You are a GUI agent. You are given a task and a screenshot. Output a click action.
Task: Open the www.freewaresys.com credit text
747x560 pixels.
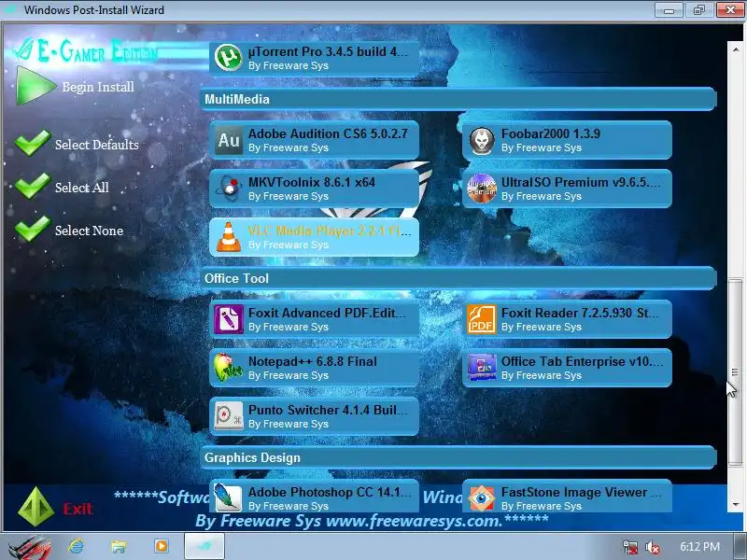414,521
